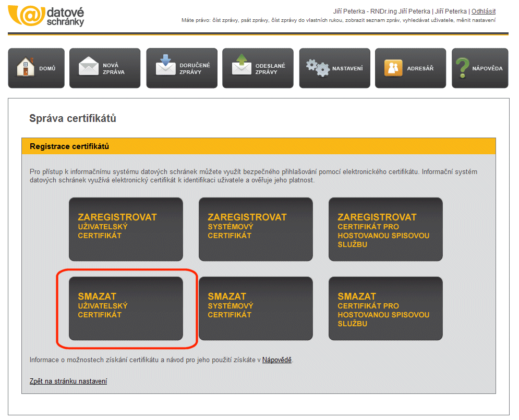The height and width of the screenshot is (420, 519).
Task: Open Nová zpráva menu label
Action: click(114, 69)
